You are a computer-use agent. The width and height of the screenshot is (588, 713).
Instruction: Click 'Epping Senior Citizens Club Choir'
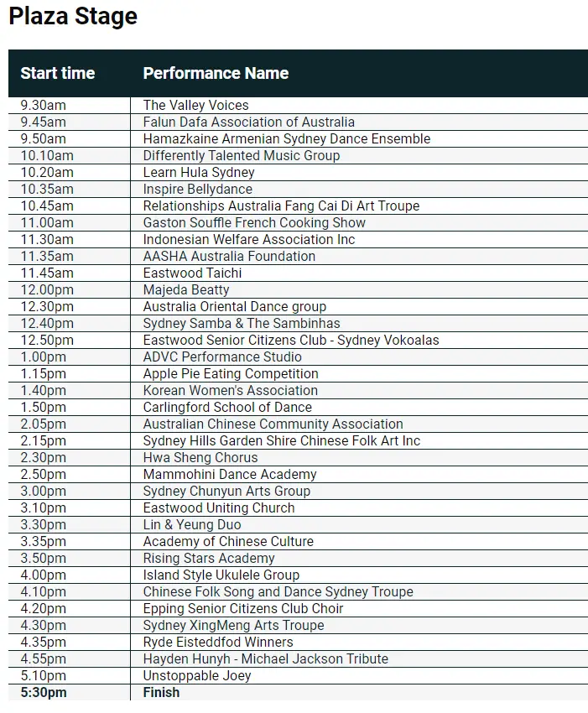point(243,609)
